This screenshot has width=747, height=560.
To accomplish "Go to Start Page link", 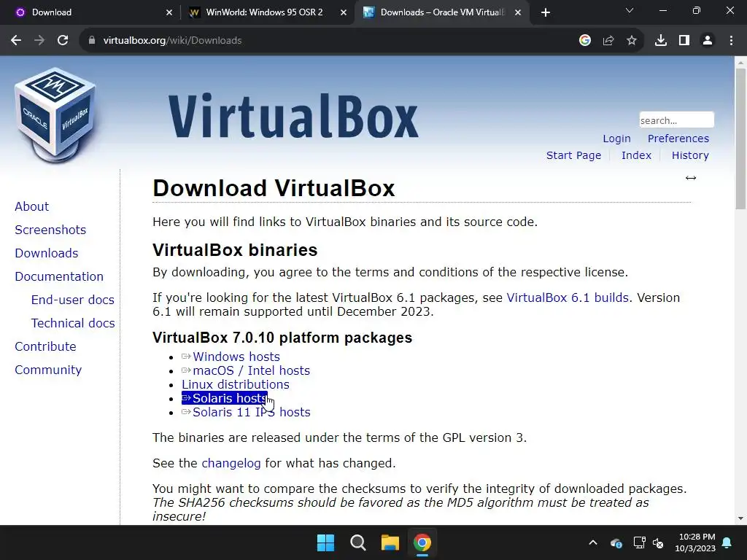I will (x=573, y=155).
